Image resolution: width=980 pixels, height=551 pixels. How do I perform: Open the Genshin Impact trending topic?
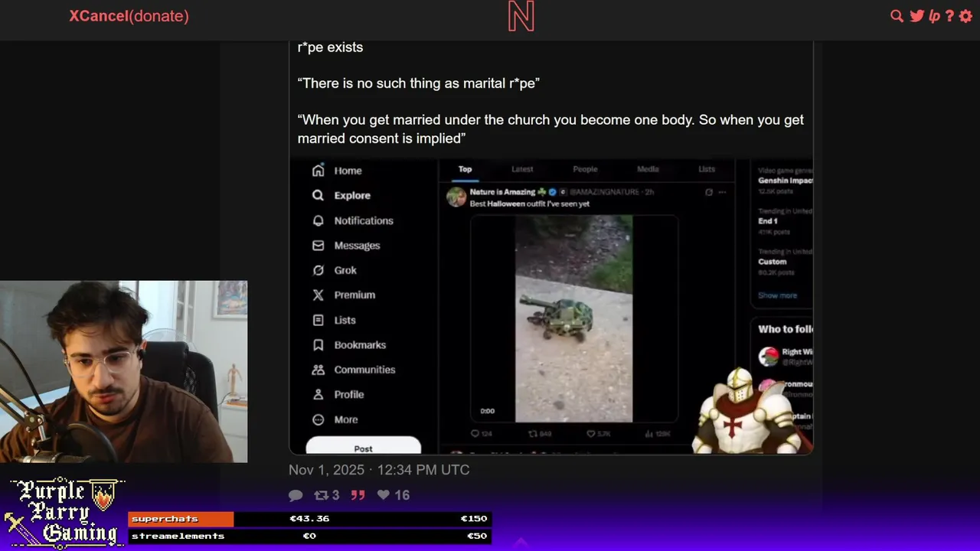click(x=785, y=181)
